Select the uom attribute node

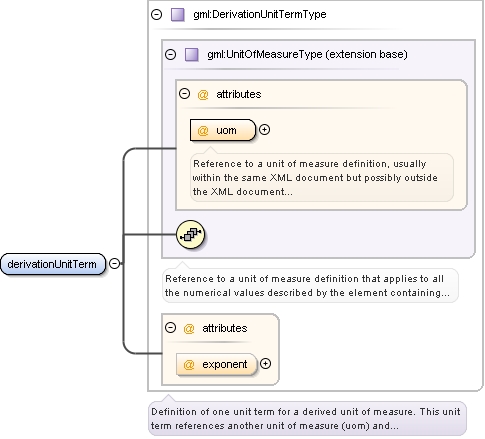[223, 130]
